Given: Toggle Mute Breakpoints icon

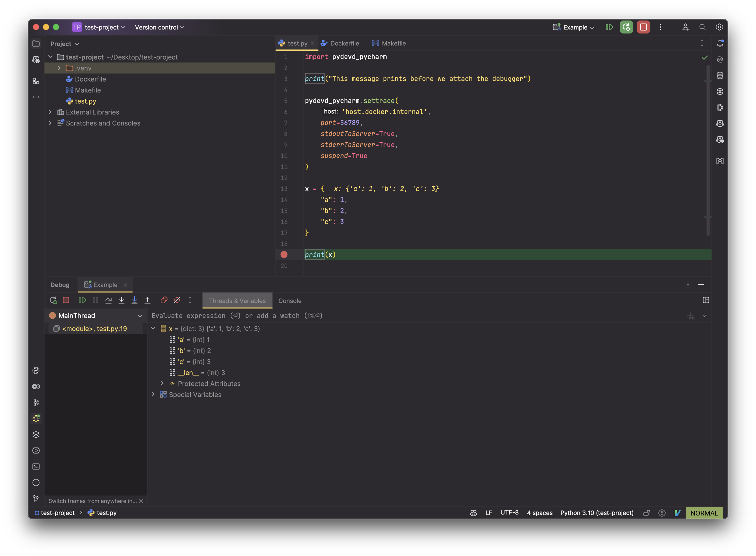Looking at the screenshot, I should click(177, 300).
